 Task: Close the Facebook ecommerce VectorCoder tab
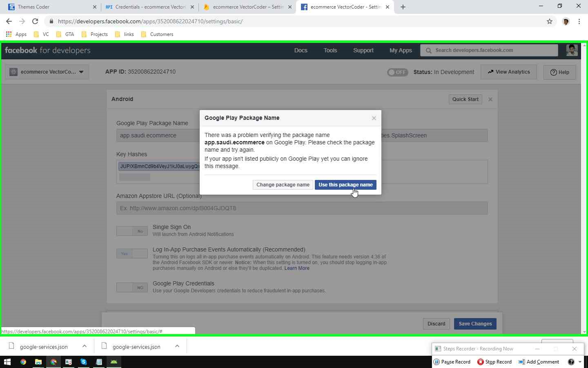click(388, 7)
